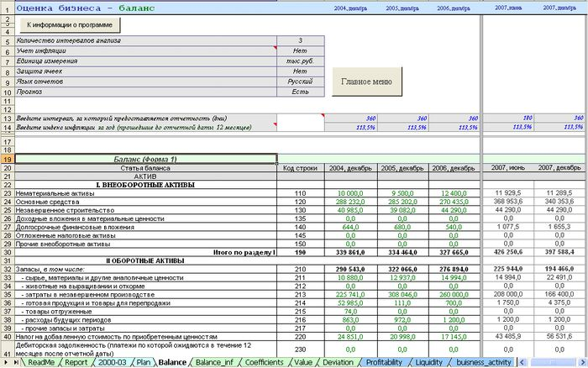Switch to the Report sheet tab
Viewport: 588px width, 368px height.
pos(76,362)
